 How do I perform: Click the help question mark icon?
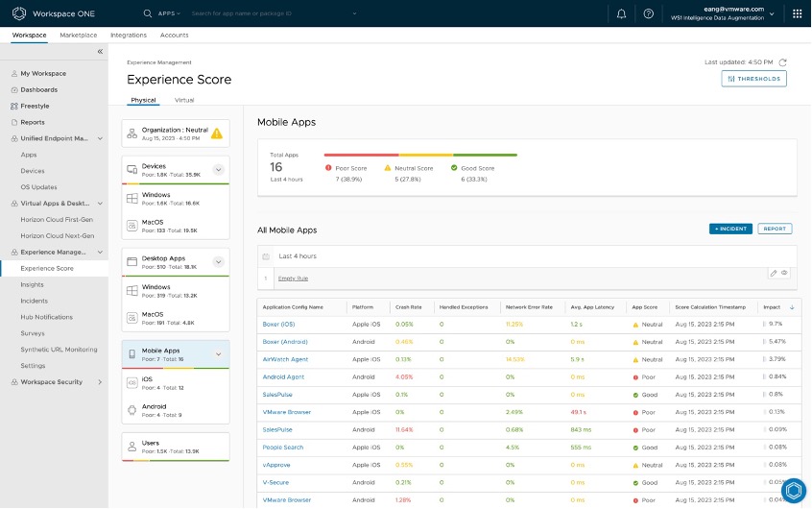649,13
